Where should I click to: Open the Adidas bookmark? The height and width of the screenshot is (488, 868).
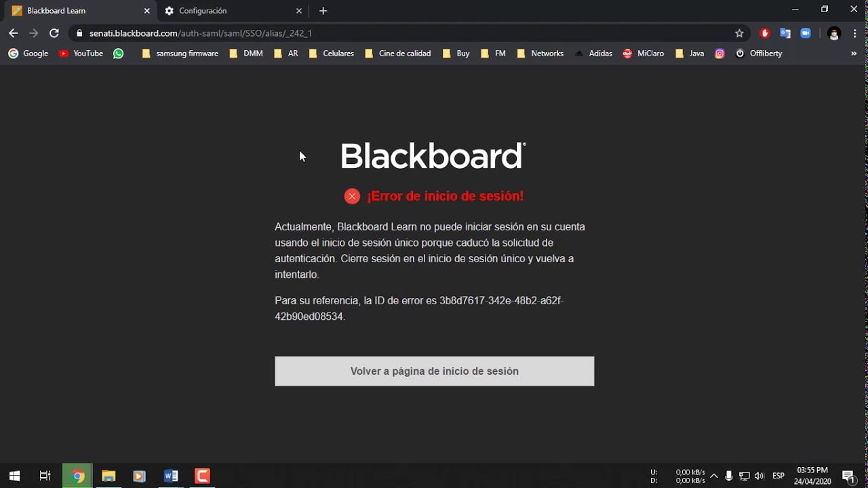click(x=593, y=54)
